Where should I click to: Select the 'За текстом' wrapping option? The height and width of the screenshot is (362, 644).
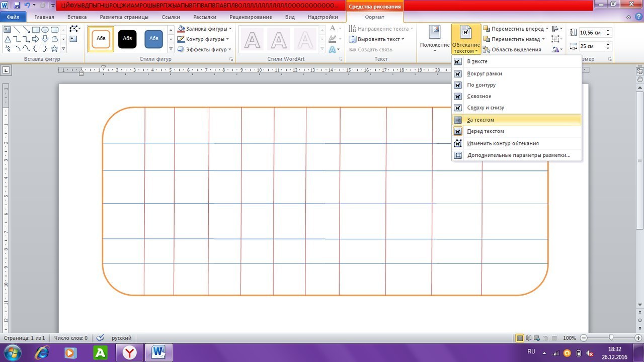(x=480, y=120)
